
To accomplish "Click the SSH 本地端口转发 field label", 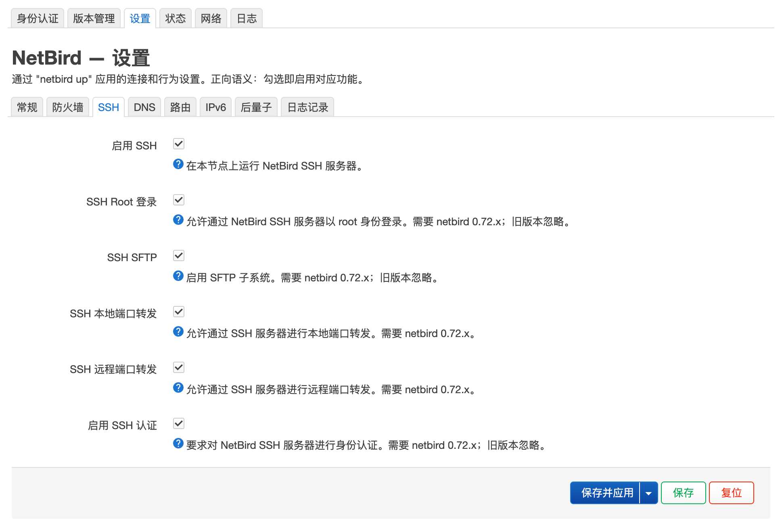I will click(x=113, y=314).
